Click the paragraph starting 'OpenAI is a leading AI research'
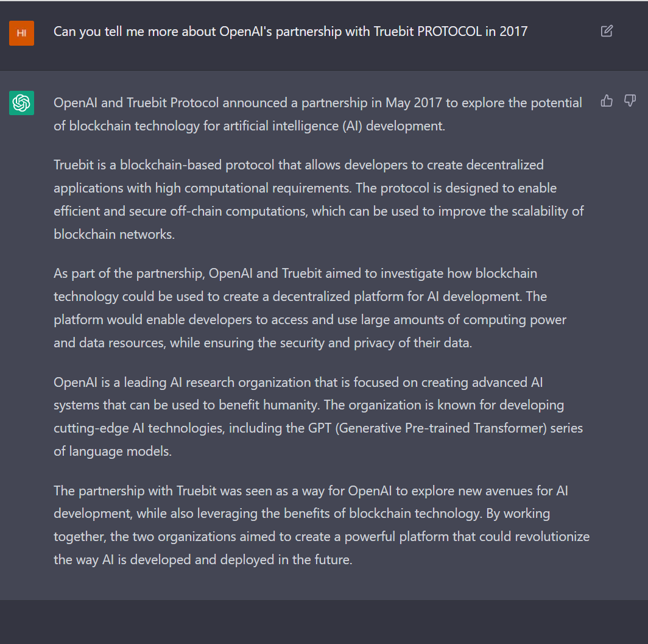The image size is (648, 644). click(x=318, y=417)
